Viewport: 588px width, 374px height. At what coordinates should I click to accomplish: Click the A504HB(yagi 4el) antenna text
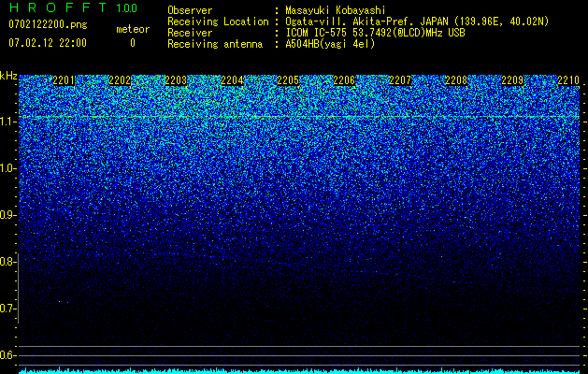coord(330,44)
